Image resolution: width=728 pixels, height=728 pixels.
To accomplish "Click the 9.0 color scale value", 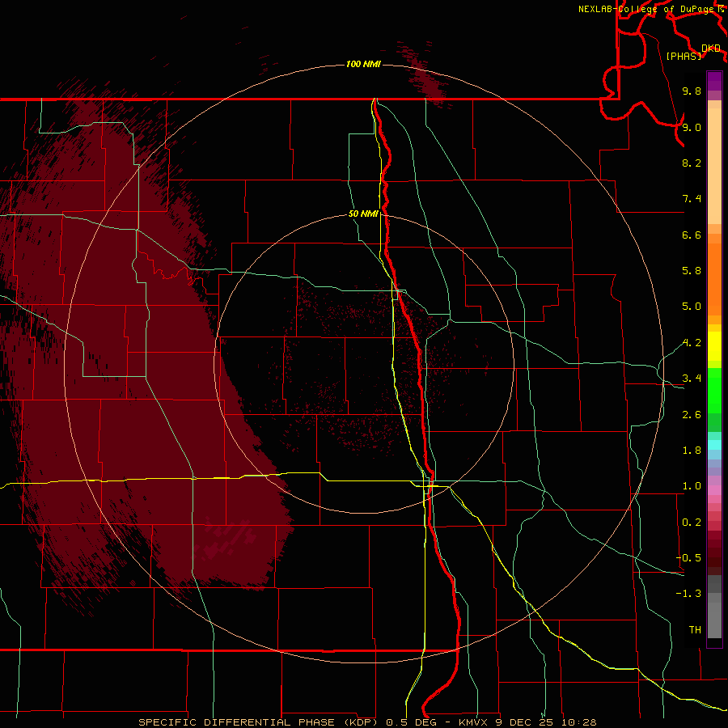I will [x=692, y=127].
